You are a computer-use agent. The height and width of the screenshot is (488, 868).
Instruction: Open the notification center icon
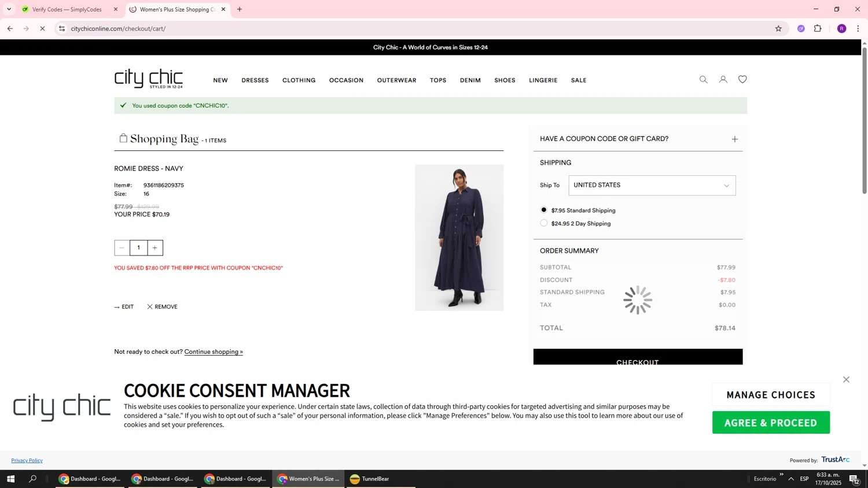854,479
